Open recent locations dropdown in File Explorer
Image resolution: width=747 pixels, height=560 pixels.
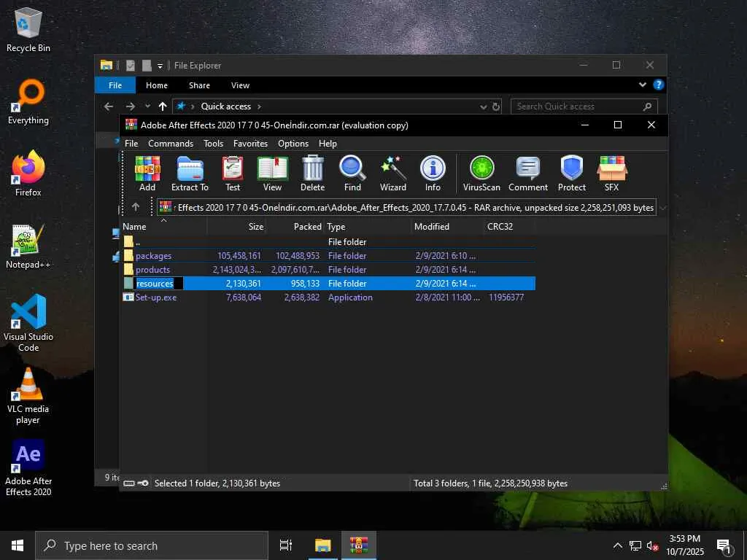coord(147,106)
